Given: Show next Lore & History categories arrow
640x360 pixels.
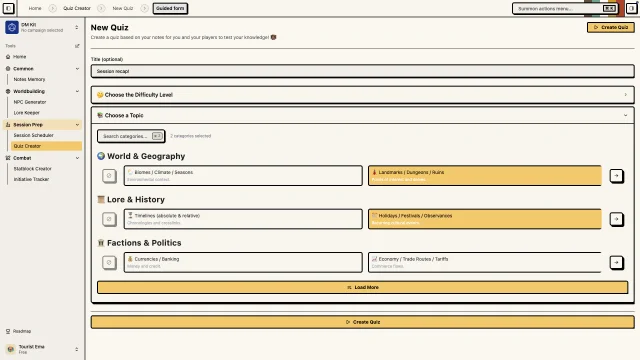Looking at the screenshot, I should [616, 219].
